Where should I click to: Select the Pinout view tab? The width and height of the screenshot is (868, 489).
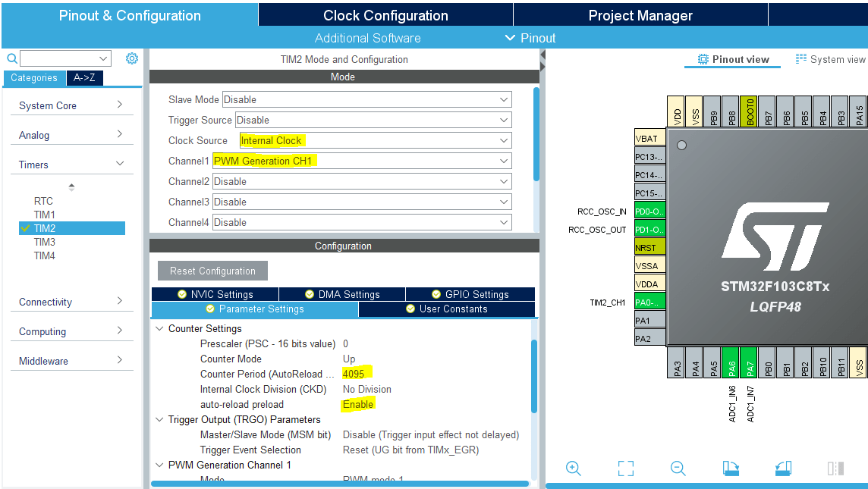733,59
